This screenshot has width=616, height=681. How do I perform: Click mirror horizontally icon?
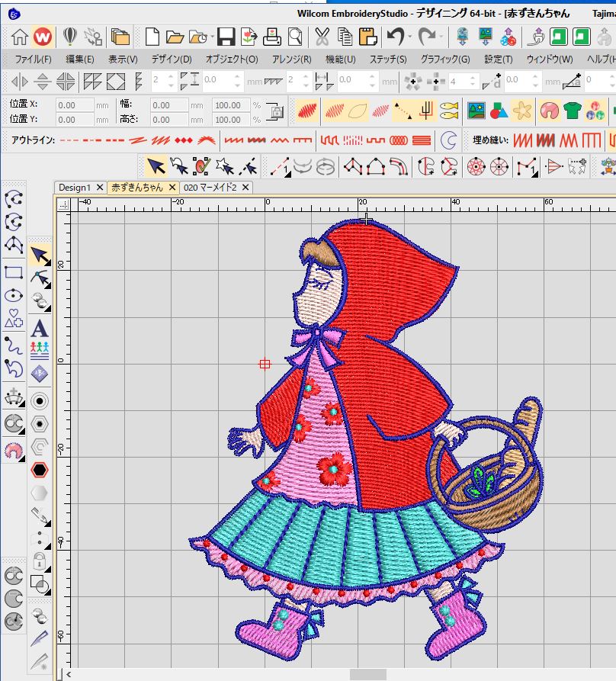coord(20,82)
